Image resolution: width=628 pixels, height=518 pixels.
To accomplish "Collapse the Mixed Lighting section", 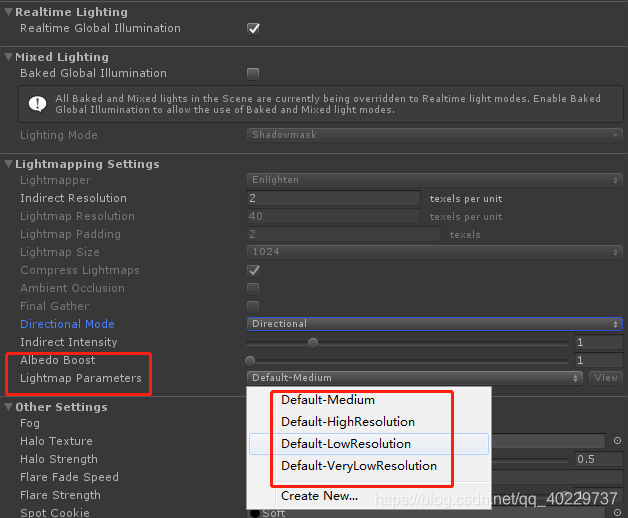I will (8, 57).
